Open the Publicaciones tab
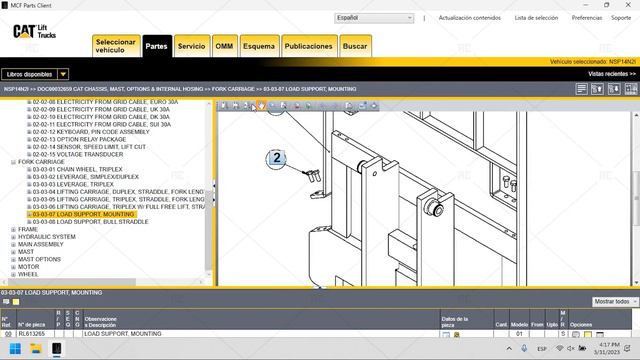 tap(309, 46)
